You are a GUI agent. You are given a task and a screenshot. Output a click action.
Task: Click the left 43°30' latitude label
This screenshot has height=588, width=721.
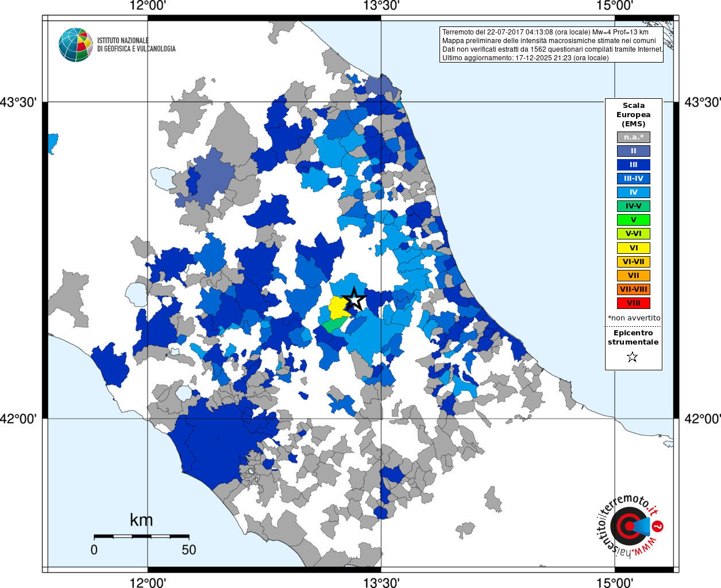click(x=18, y=102)
